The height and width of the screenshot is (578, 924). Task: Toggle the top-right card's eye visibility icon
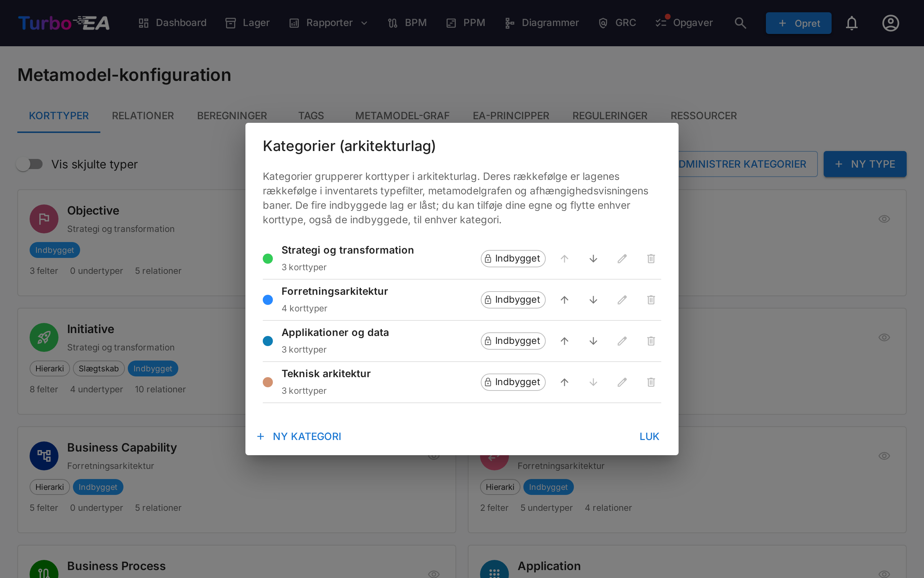pyautogui.click(x=884, y=219)
